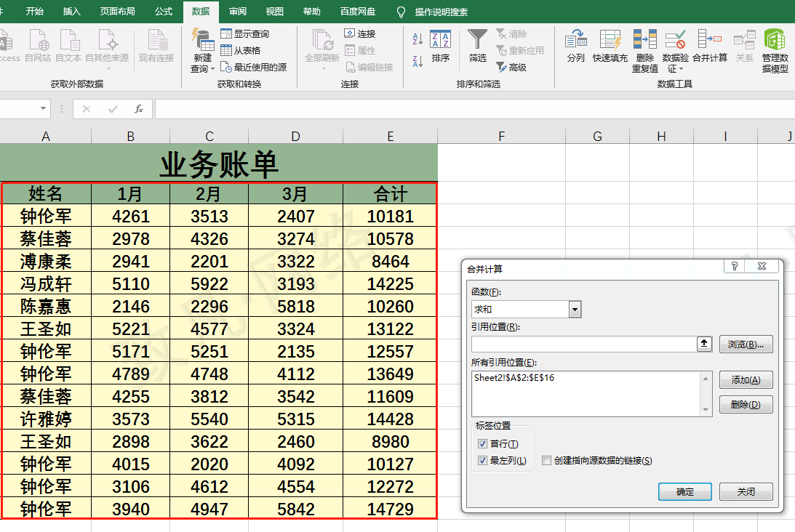Click the formula bar input

[474, 109]
